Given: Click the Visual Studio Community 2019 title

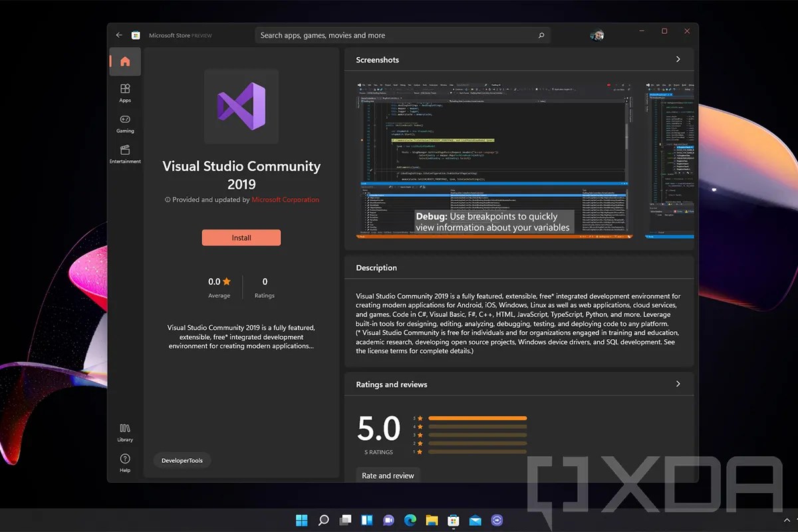Looking at the screenshot, I should [241, 175].
